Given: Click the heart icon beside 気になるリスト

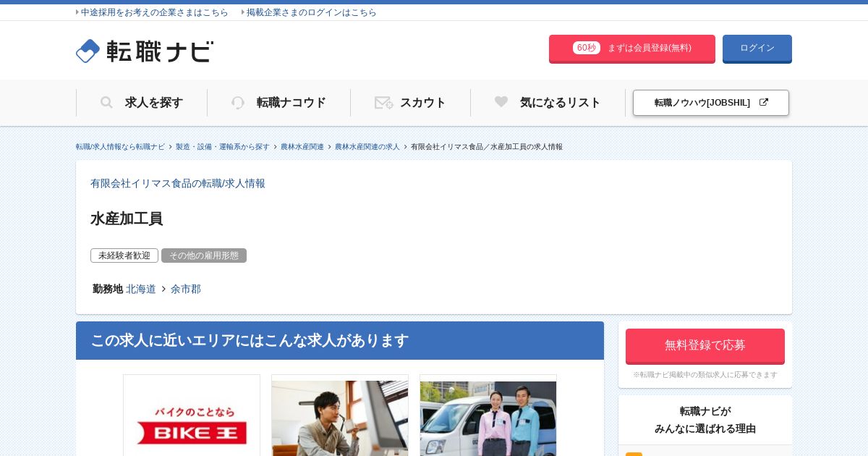Looking at the screenshot, I should [x=501, y=102].
